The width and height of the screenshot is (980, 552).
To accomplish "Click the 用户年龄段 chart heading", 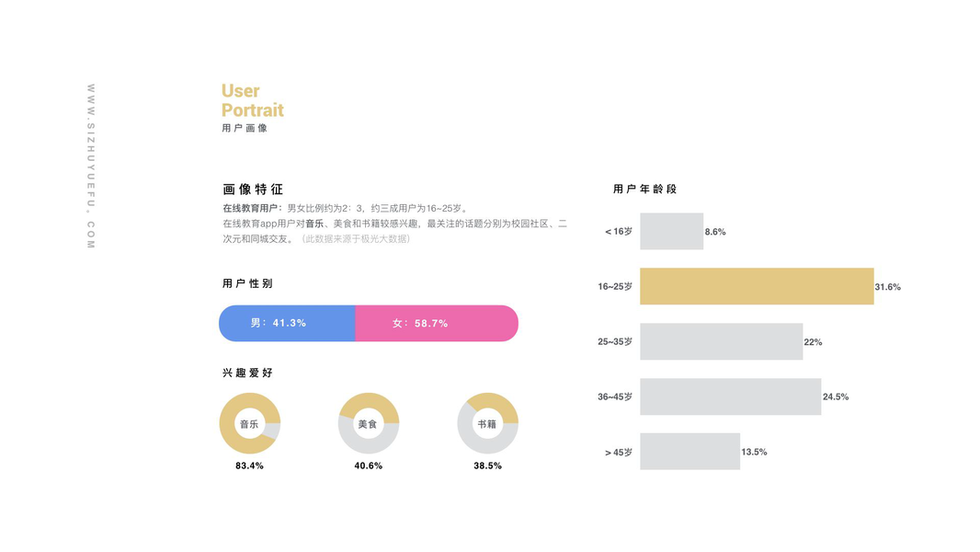I will (x=644, y=190).
